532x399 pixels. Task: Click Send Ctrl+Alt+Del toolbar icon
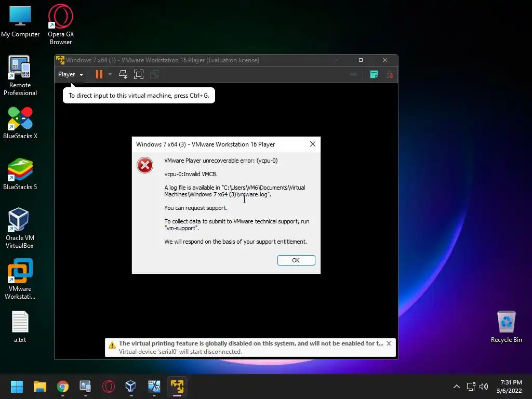(x=123, y=74)
